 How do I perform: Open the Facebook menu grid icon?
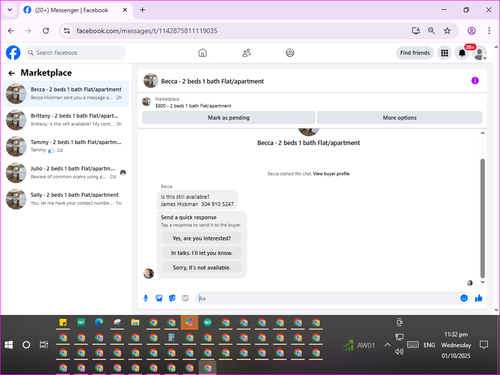point(444,53)
